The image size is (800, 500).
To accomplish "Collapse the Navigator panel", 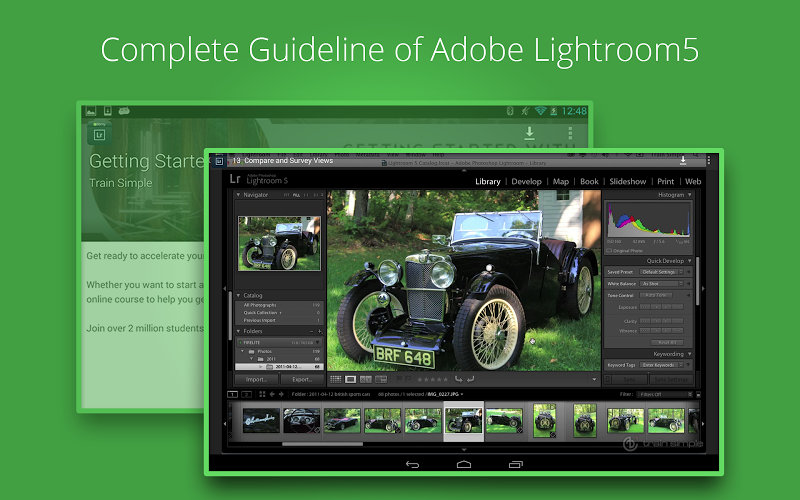I will (x=238, y=195).
